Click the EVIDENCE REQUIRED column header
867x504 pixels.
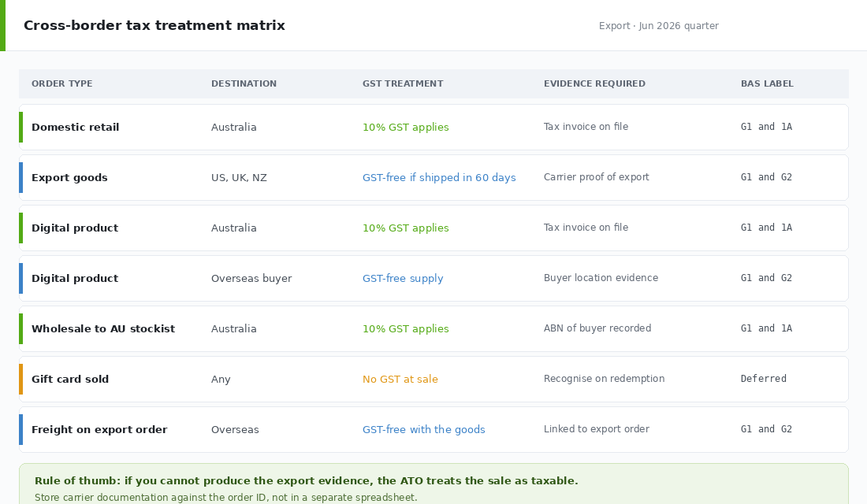(594, 83)
